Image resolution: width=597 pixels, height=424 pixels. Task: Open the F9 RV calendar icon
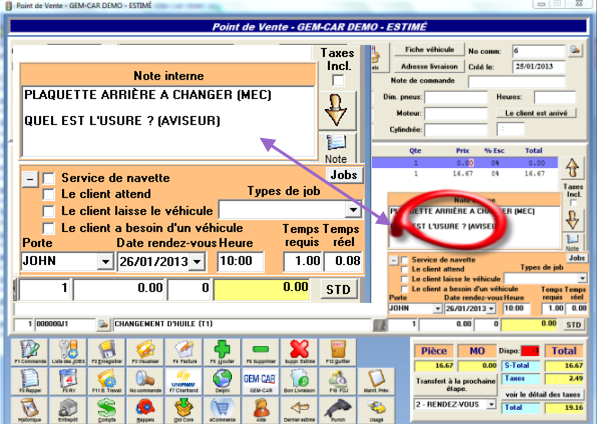[x=68, y=381]
